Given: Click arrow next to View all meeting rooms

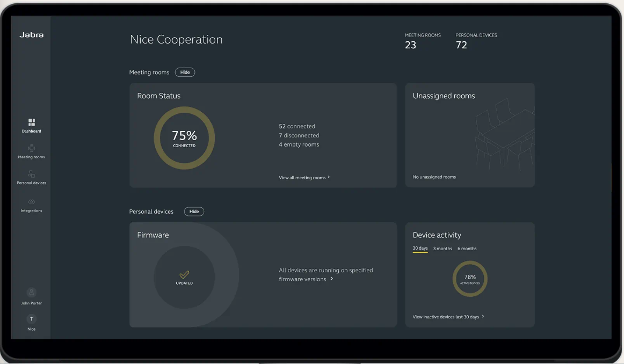Looking at the screenshot, I should tap(329, 177).
